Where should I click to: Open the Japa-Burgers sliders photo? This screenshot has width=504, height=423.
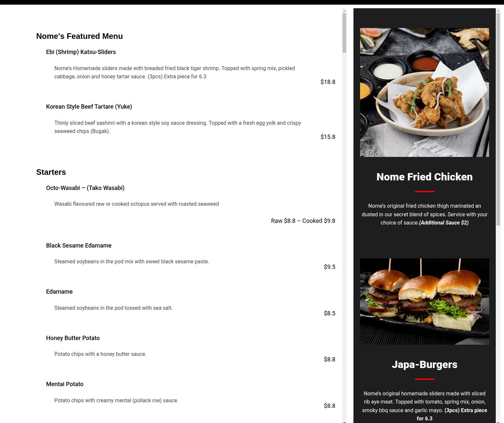pos(424,302)
